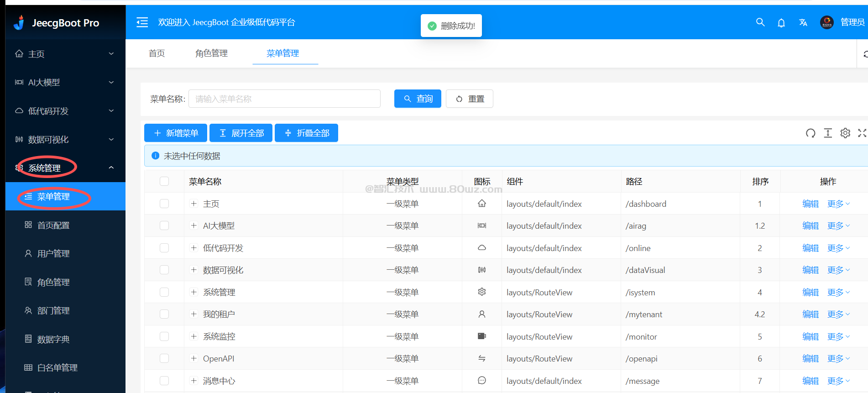This screenshot has height=393, width=868.
Task: Expand the AI大模型 table row
Action: point(194,225)
